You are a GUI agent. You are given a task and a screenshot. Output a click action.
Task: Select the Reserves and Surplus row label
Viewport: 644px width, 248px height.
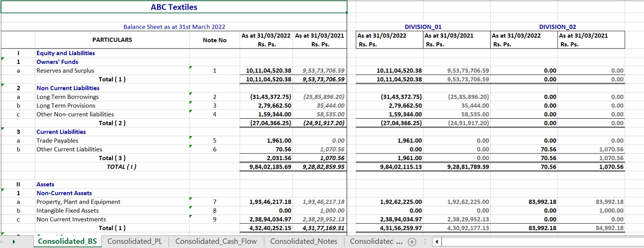[x=65, y=70]
